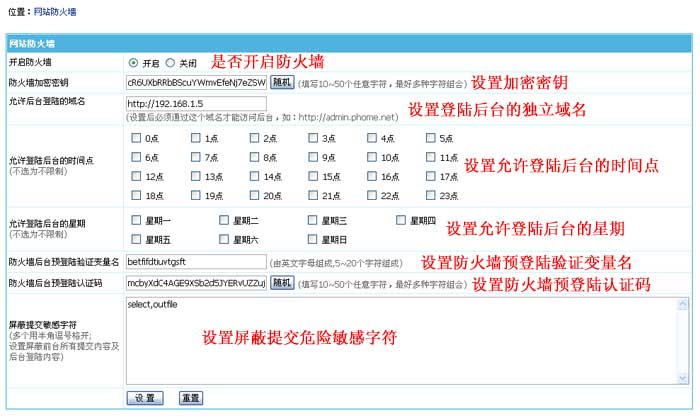Click the pre-login verification variable name field
700x418 pixels.
pyautogui.click(x=196, y=261)
